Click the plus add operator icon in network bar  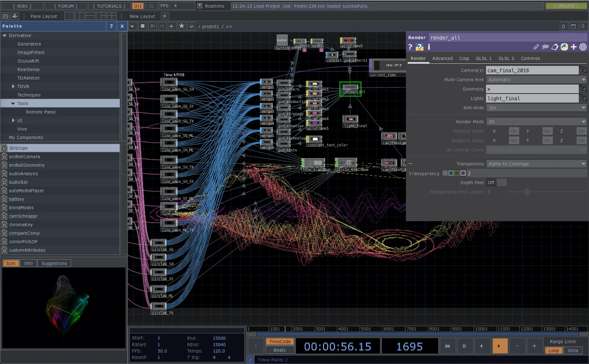171,26
